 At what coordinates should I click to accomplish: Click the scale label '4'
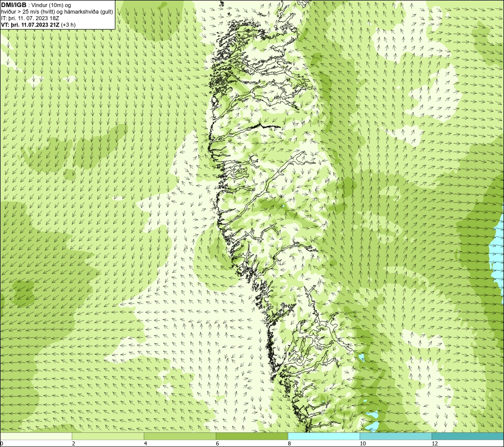pos(146,444)
